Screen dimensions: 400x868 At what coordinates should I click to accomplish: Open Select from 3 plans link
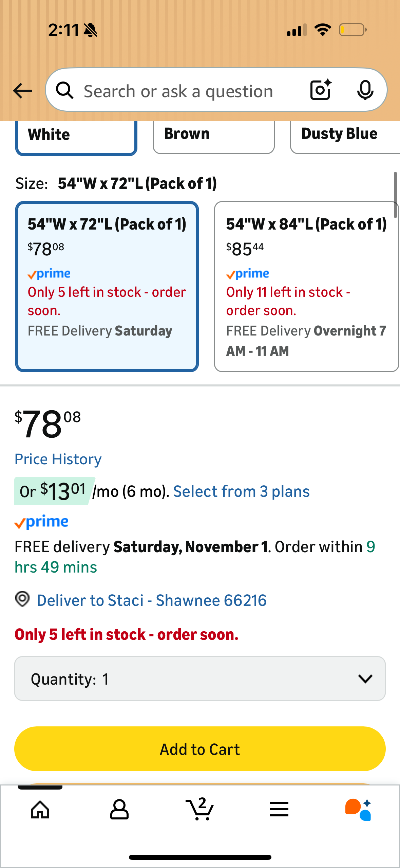[x=241, y=491]
